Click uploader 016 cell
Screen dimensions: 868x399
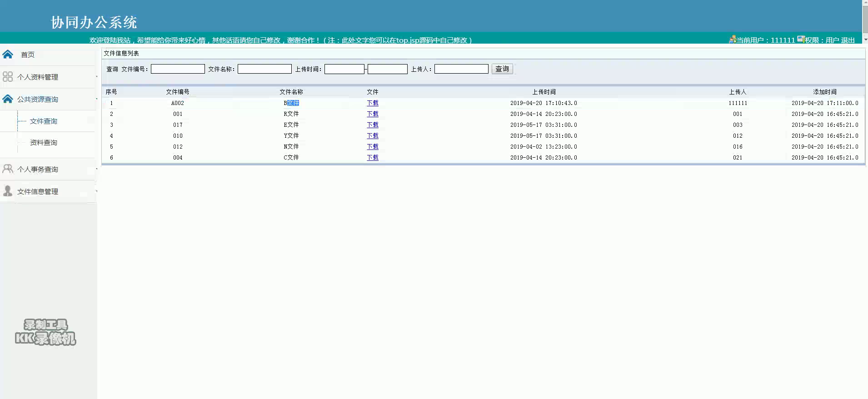(x=738, y=147)
